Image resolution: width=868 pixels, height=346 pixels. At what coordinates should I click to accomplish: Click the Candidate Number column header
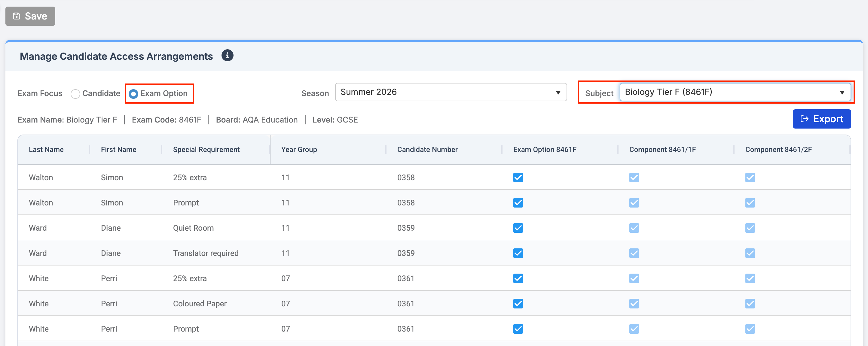427,150
